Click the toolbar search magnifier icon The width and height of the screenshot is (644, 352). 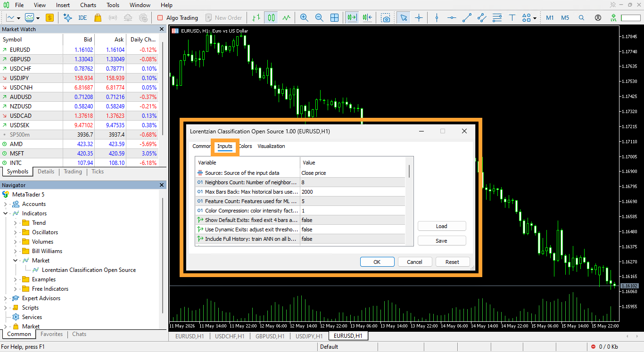click(x=581, y=18)
